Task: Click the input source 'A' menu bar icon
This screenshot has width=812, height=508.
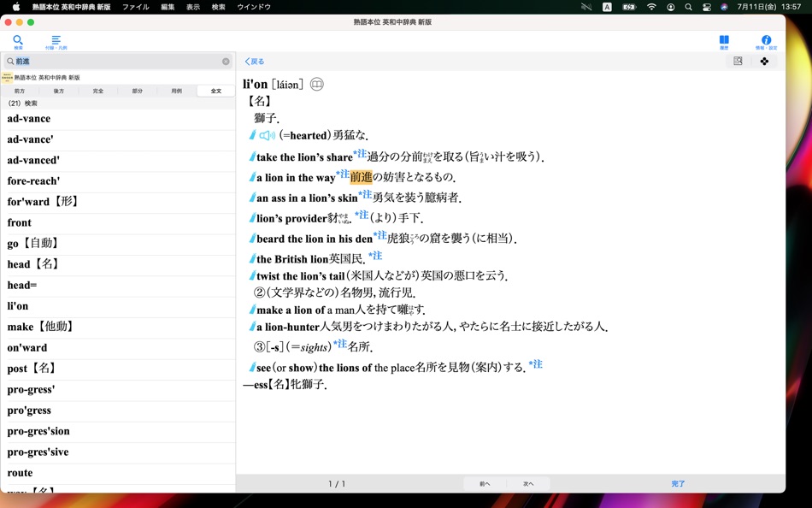Action: coord(607,7)
